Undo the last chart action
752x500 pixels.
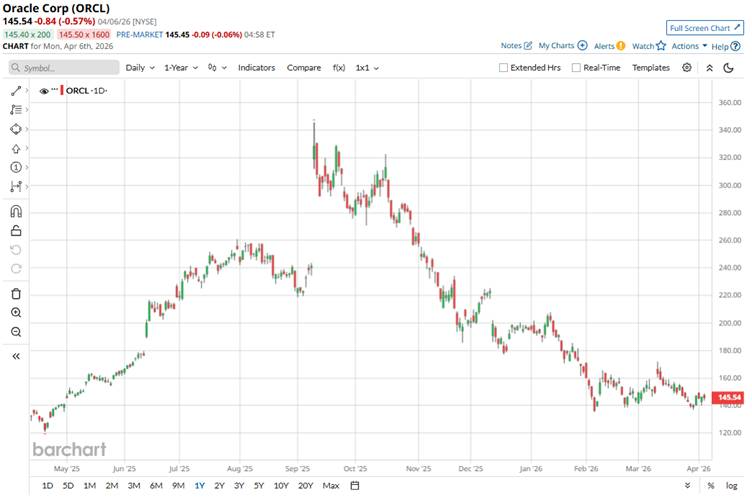[16, 250]
